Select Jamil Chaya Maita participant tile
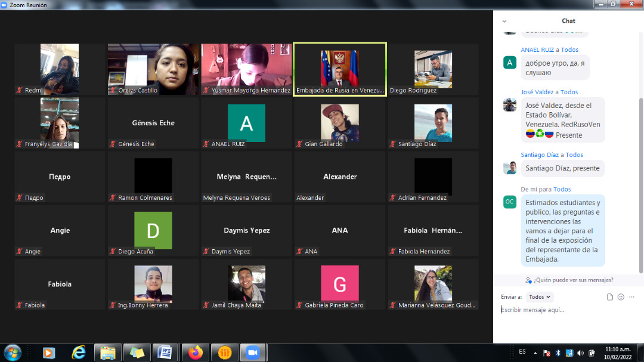 (246, 284)
